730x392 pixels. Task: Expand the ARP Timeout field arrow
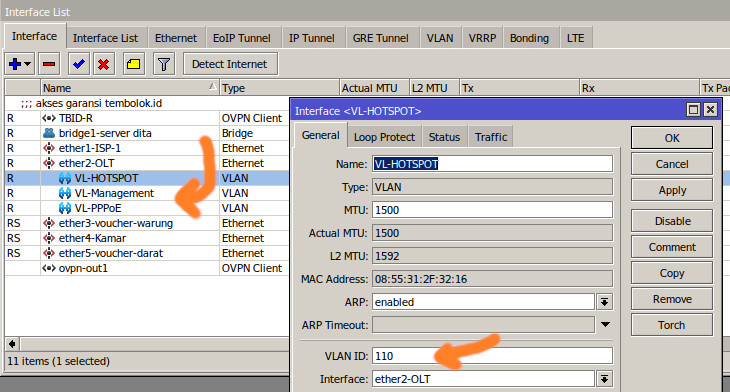605,324
